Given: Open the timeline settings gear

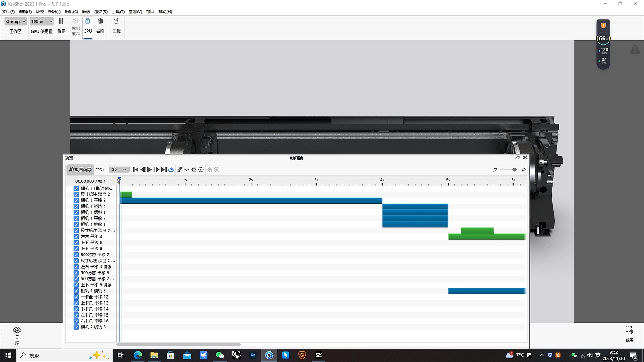Looking at the screenshot, I should pos(194,170).
